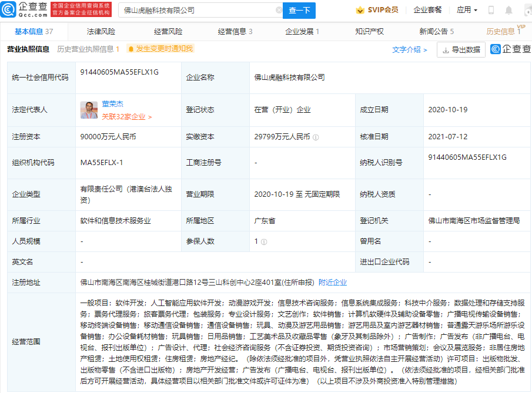Open the Qcc.com logo homepage

(24, 9)
